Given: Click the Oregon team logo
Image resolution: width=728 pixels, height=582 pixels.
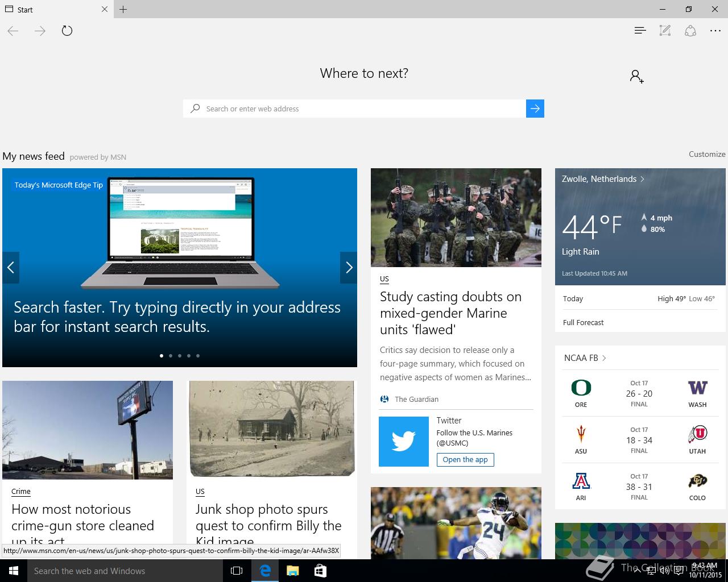Looking at the screenshot, I should pos(581,388).
